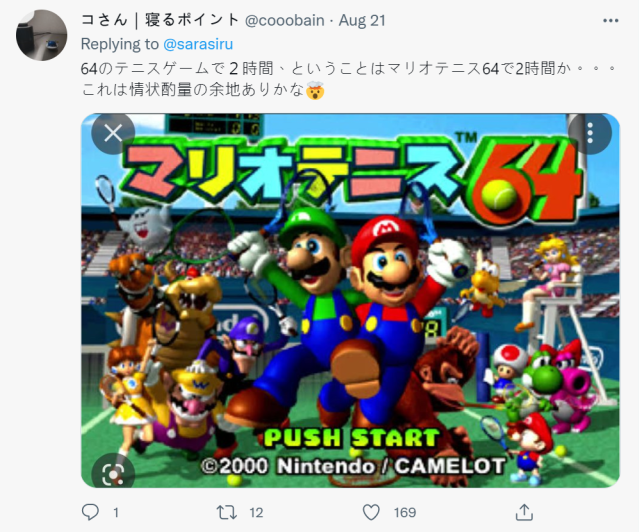Activate the visual search lens icon on image
This screenshot has height=532, width=640.
coord(113,474)
